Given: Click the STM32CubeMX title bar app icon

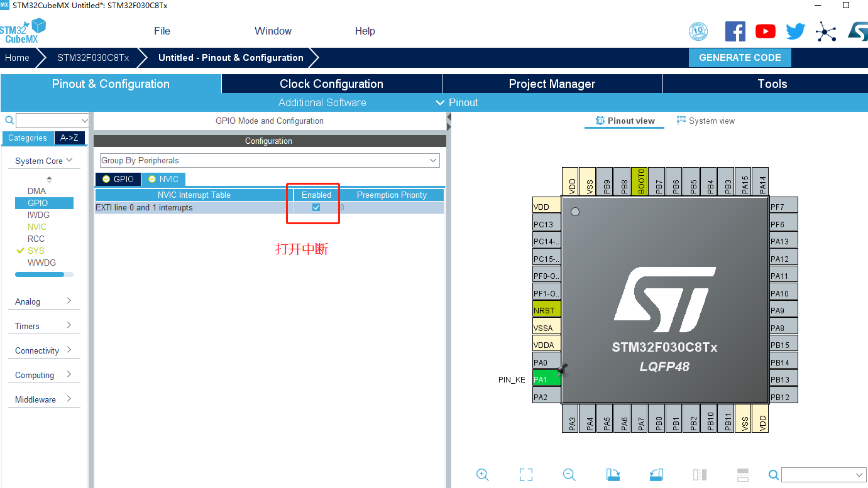Looking at the screenshot, I should click(x=5, y=5).
